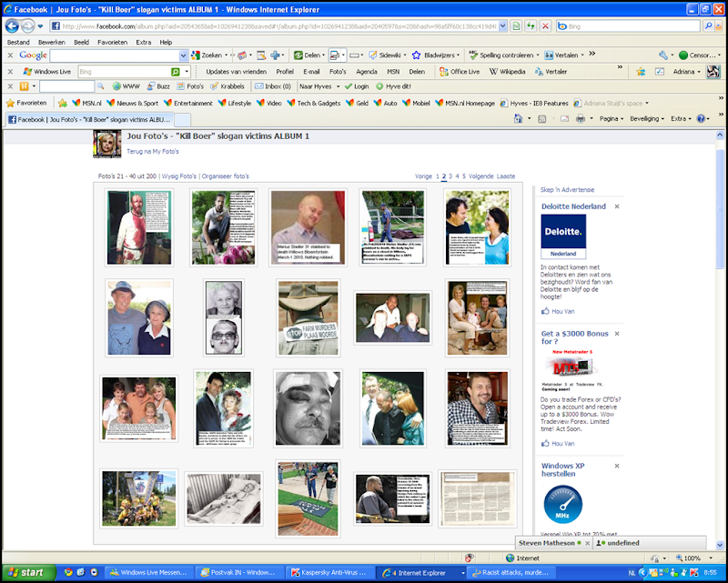Expand the Google search box dropdown
The height and width of the screenshot is (583, 728).
tap(184, 55)
